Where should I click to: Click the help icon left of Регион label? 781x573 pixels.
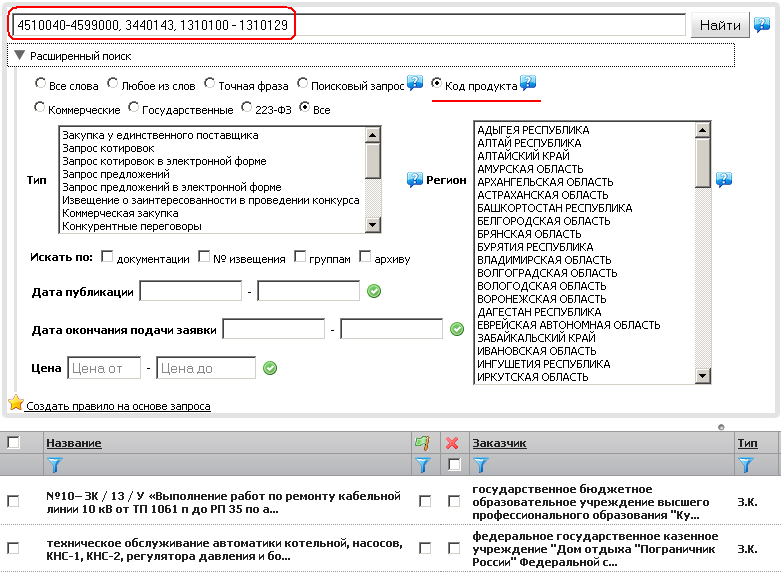(415, 180)
